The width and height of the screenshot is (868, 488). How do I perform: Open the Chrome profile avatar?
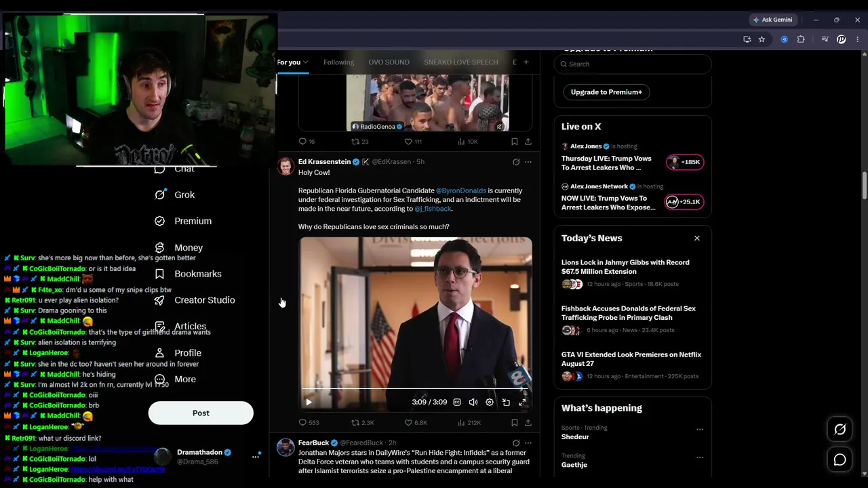[x=842, y=39]
